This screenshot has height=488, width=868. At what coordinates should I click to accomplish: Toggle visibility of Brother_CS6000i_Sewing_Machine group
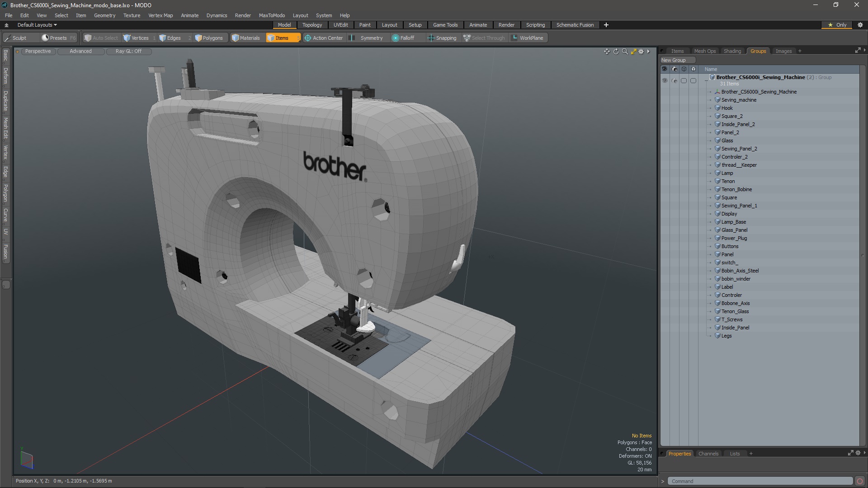click(x=665, y=80)
